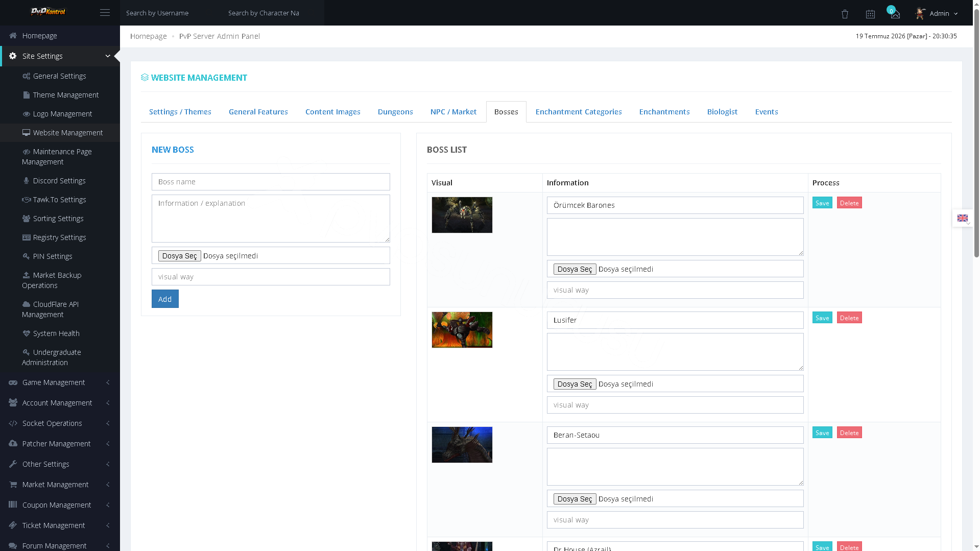
Task: Click Dosya Seç in New Boss form
Action: coord(179,256)
